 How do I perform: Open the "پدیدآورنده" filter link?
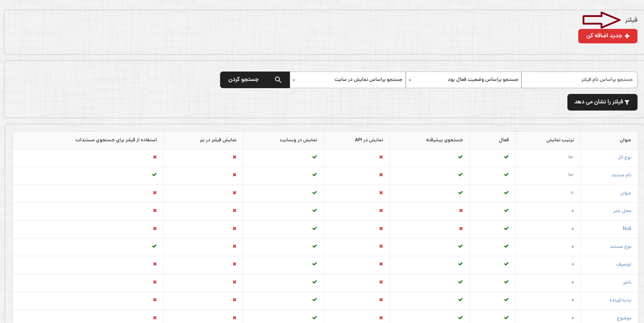click(620, 300)
